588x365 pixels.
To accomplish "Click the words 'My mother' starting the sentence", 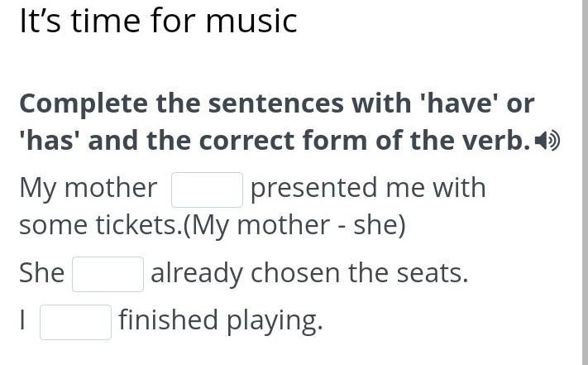I will click(88, 188).
